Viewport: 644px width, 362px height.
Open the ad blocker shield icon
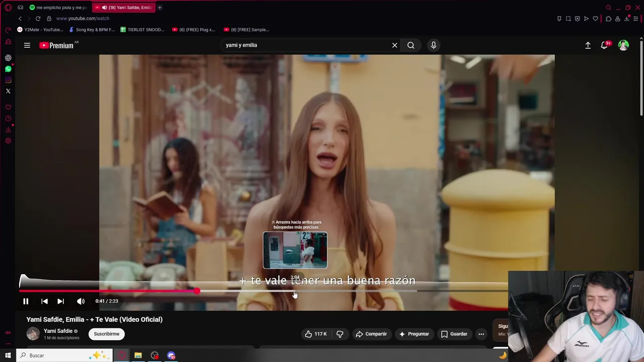(x=577, y=19)
